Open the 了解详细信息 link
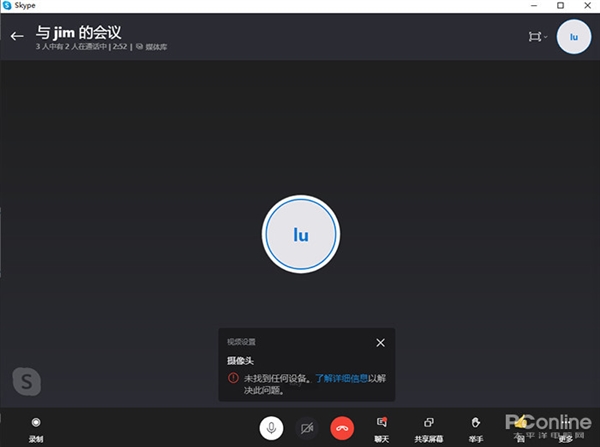Viewport: 600px width, 447px height. click(x=341, y=378)
